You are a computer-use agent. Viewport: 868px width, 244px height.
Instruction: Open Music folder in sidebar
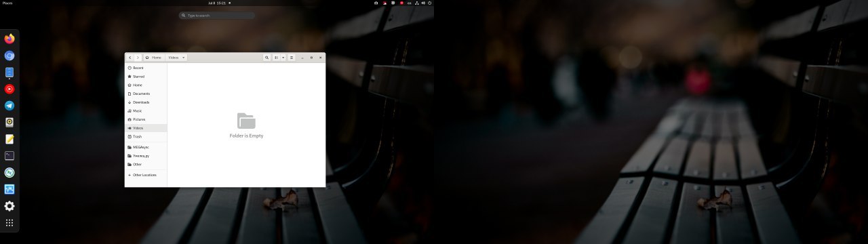point(146,110)
